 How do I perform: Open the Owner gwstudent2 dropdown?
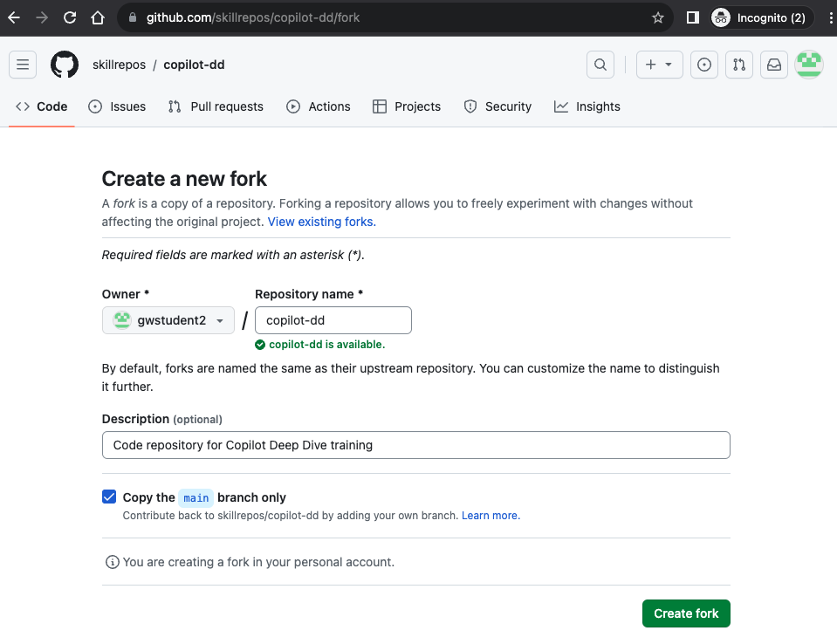coord(168,320)
